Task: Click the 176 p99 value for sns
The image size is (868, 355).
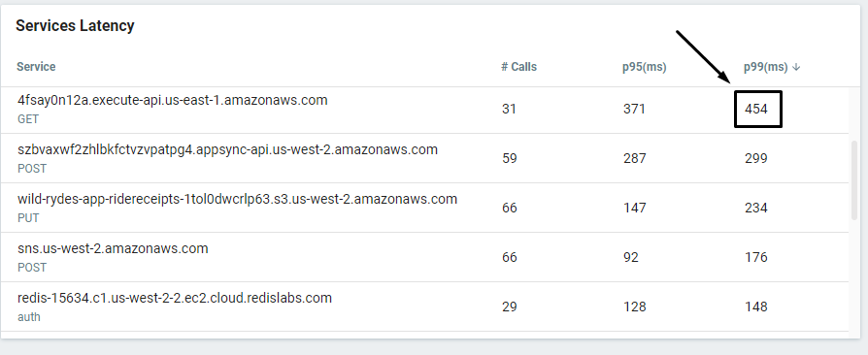Action: click(756, 257)
